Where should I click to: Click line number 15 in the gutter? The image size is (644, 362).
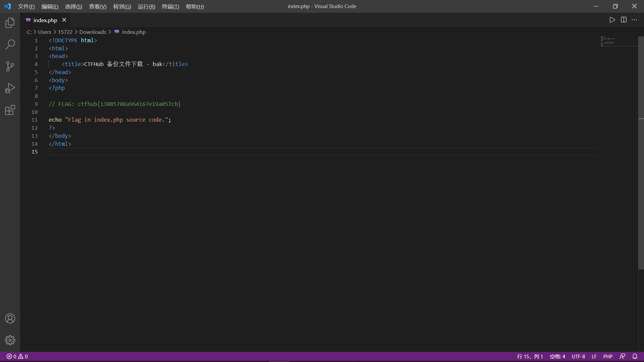click(35, 152)
